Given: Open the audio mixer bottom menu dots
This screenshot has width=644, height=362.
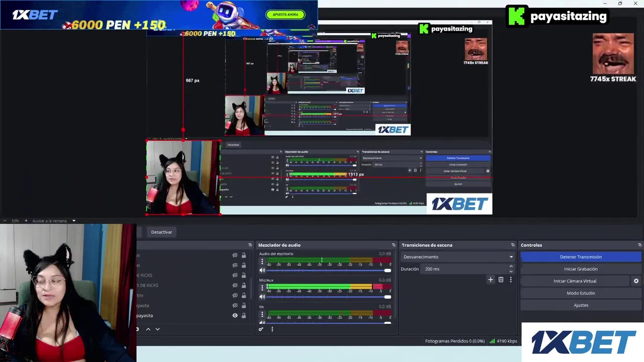Looking at the screenshot, I should 272,329.
